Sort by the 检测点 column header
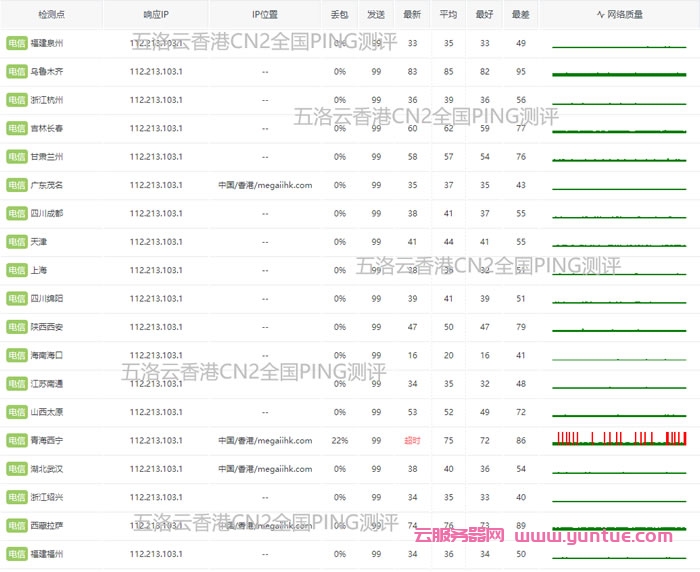This screenshot has width=700, height=572. (51, 15)
